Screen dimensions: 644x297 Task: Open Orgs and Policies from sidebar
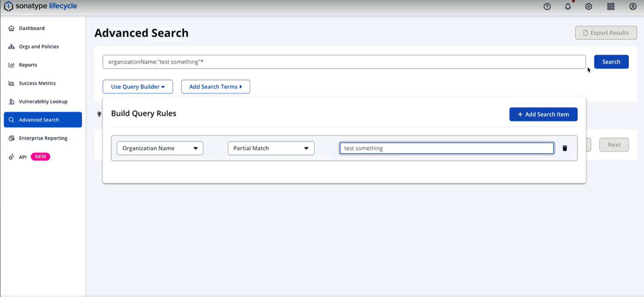(39, 47)
